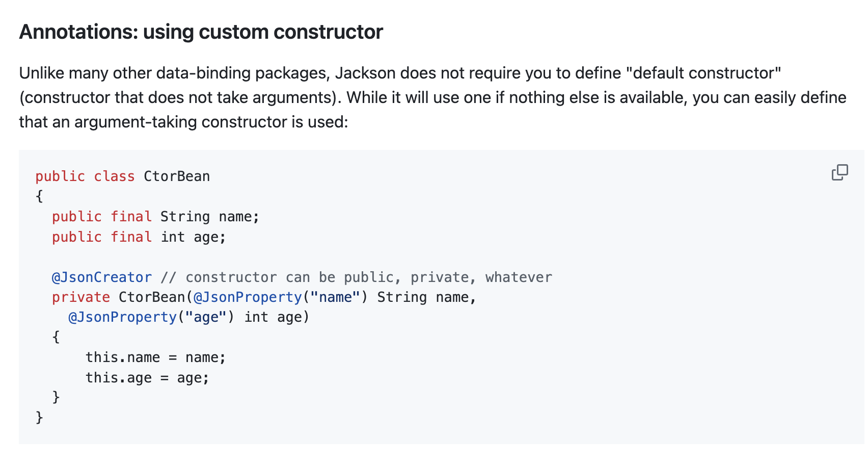Click the class name CtorBean on first line
This screenshot has width=868, height=463.
tap(177, 176)
